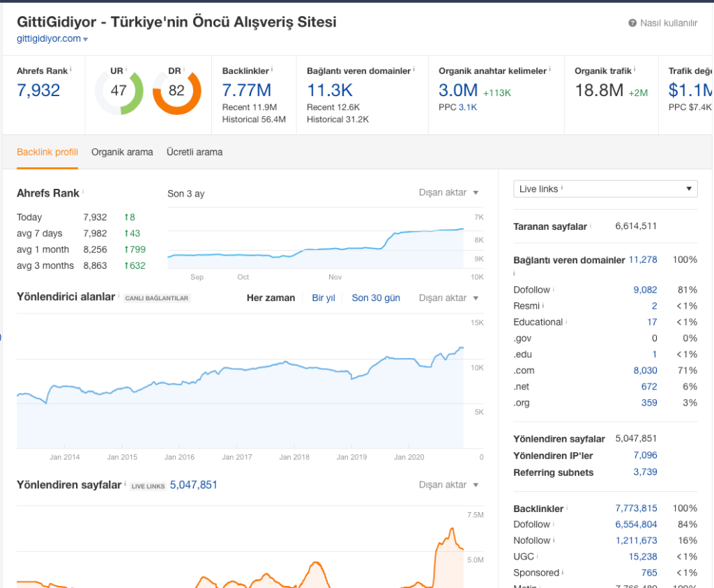
Task: Click info icon beside sidebar Backlinkler heading
Action: click(x=567, y=507)
